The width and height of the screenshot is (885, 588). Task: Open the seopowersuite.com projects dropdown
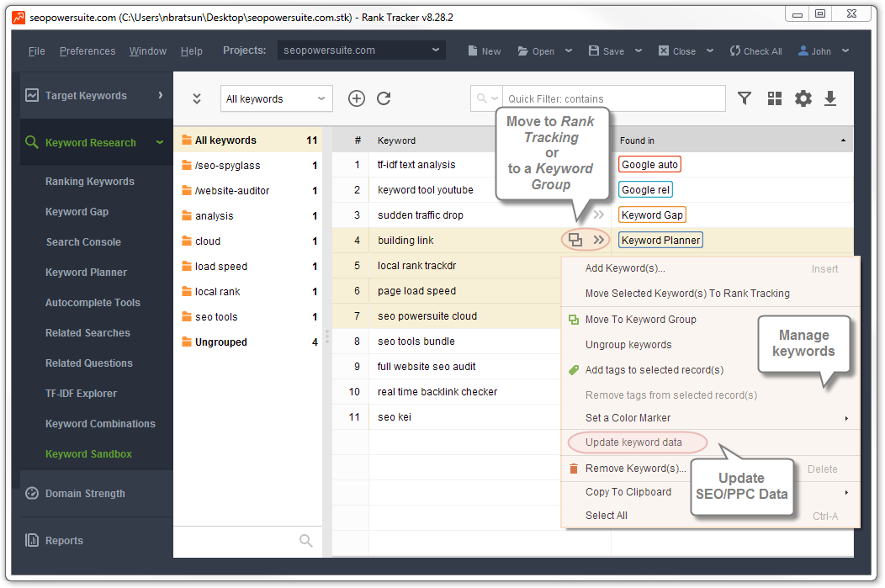click(x=361, y=50)
